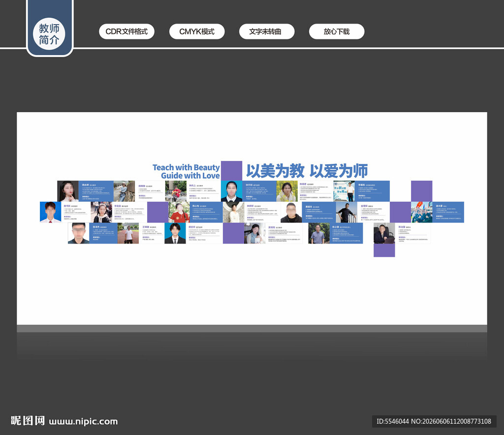Open photo of man seated at laptop

click(384, 233)
